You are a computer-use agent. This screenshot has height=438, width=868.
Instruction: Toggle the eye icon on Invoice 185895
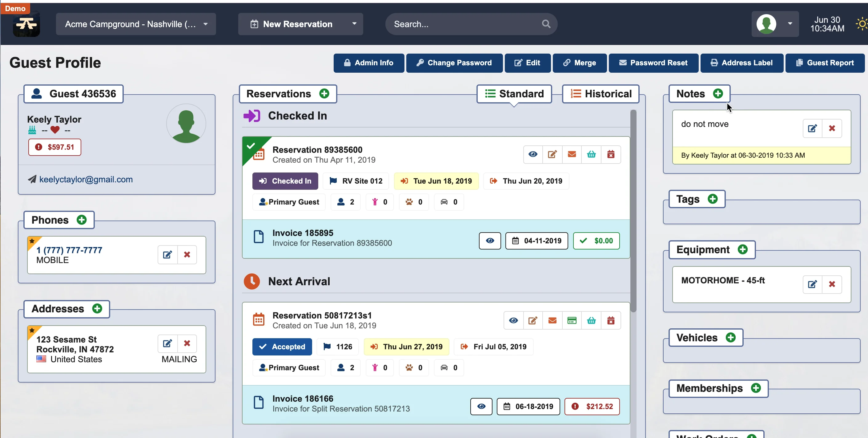coord(490,241)
